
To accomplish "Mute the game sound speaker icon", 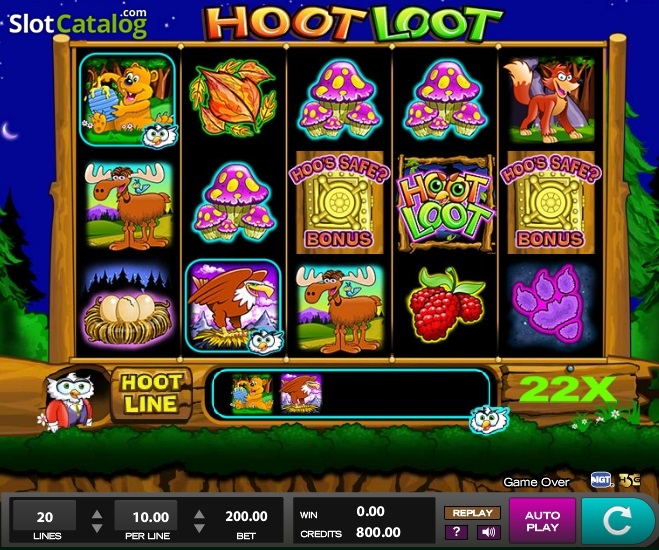I will 489,532.
